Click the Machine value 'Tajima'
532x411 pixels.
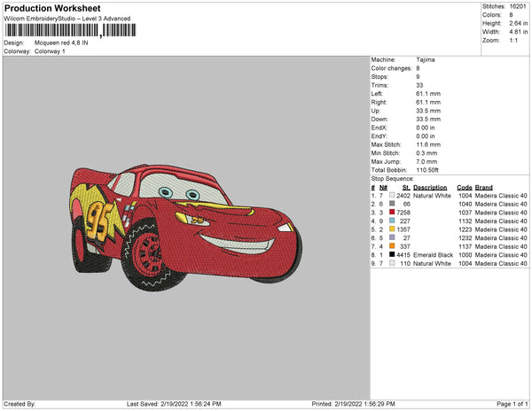point(426,59)
